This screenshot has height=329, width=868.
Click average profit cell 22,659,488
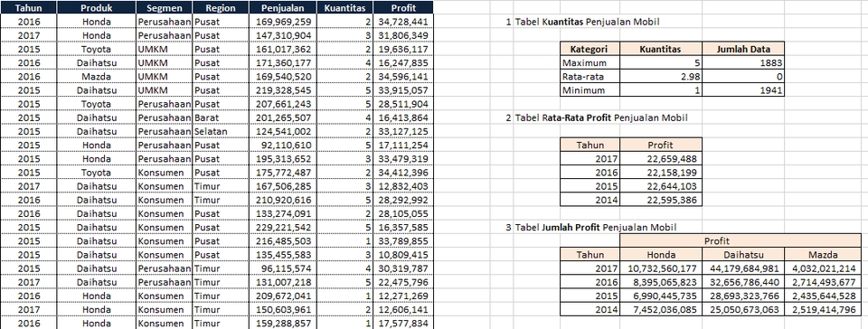coord(661,159)
